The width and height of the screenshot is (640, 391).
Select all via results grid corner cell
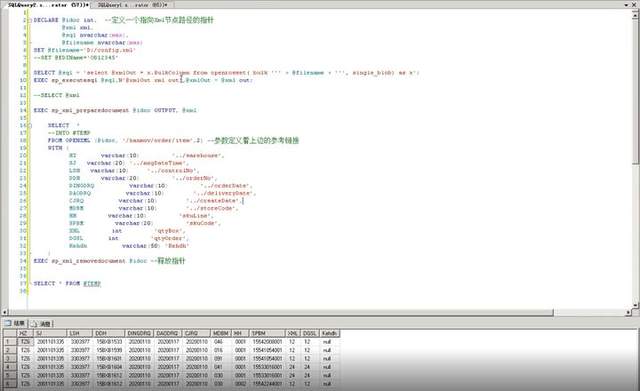[9, 333]
